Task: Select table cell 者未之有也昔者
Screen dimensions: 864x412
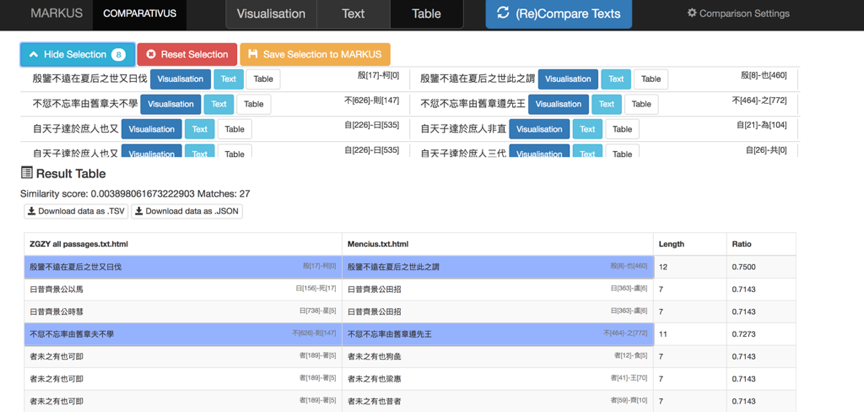Action: 498,402
